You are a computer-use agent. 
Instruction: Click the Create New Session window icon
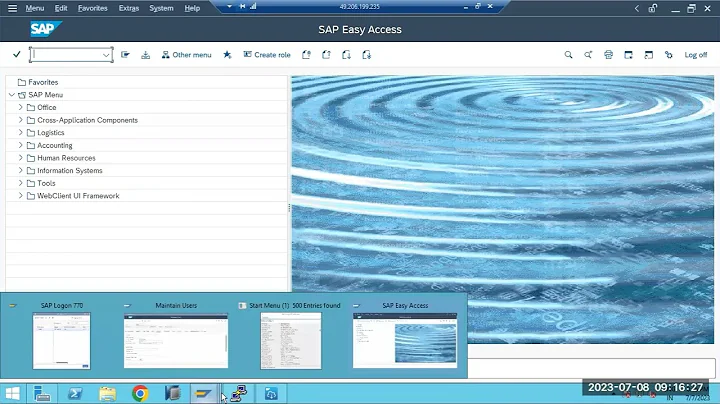[x=629, y=55]
